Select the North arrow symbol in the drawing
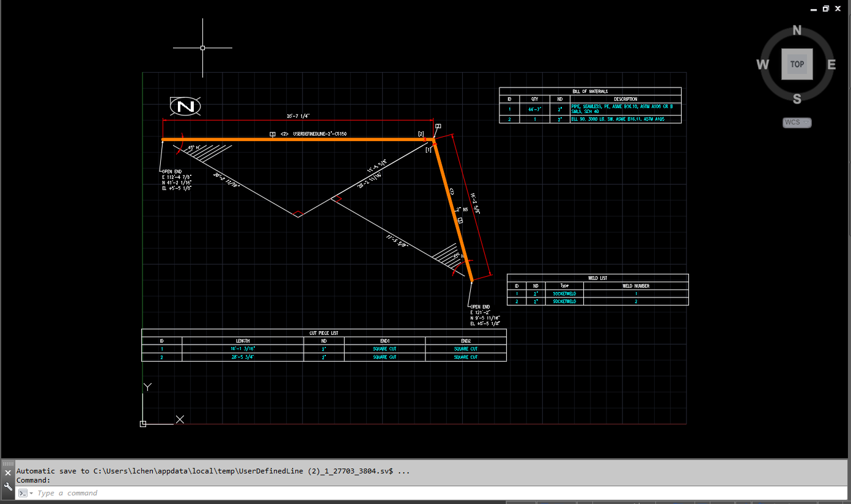This screenshot has height=504, width=851. point(185,106)
